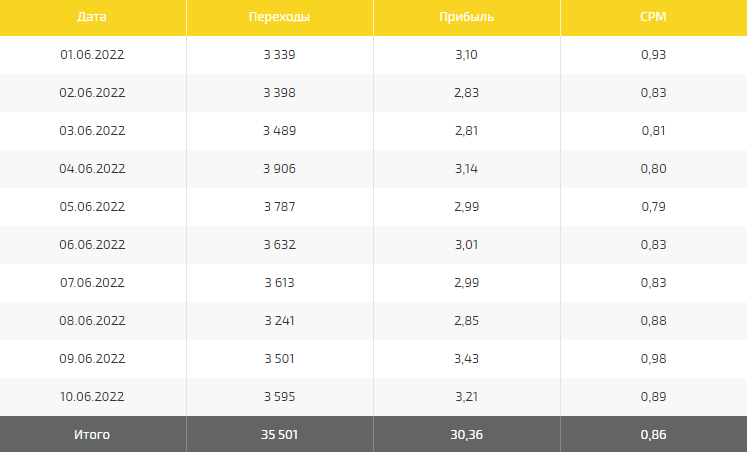Click the profit cell 2,81
This screenshot has height=452, width=747.
[x=466, y=130]
